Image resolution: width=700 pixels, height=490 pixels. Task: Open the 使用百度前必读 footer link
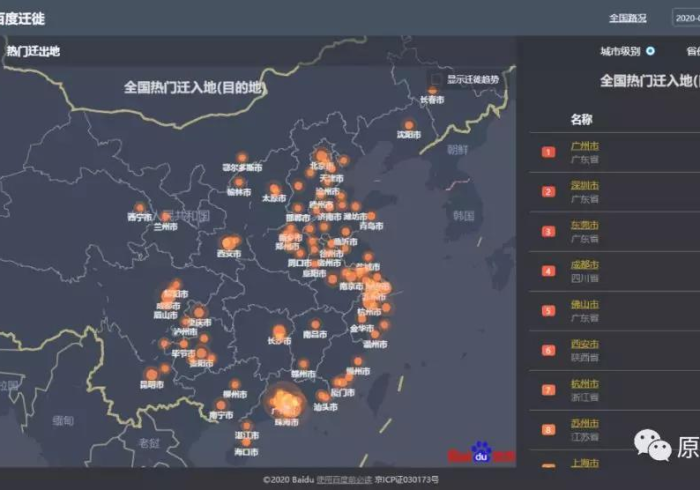pos(344,480)
